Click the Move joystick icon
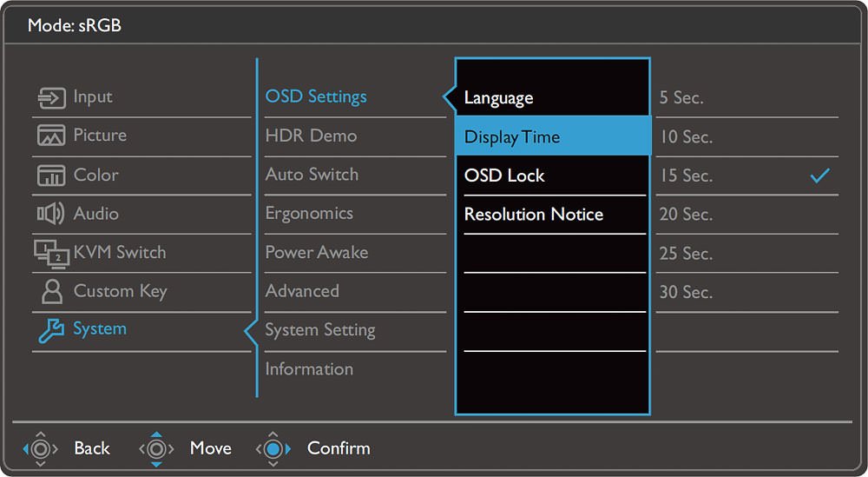Viewport: 868px width, 477px height. [x=156, y=448]
